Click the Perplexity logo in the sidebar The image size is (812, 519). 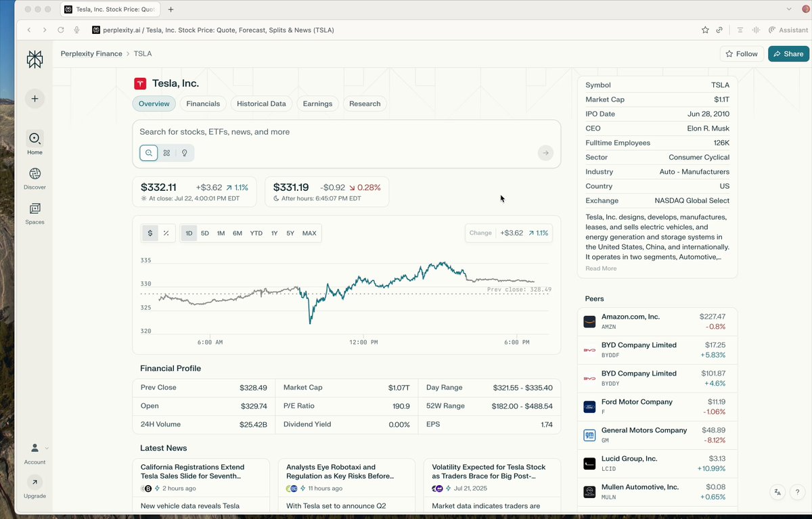tap(35, 60)
